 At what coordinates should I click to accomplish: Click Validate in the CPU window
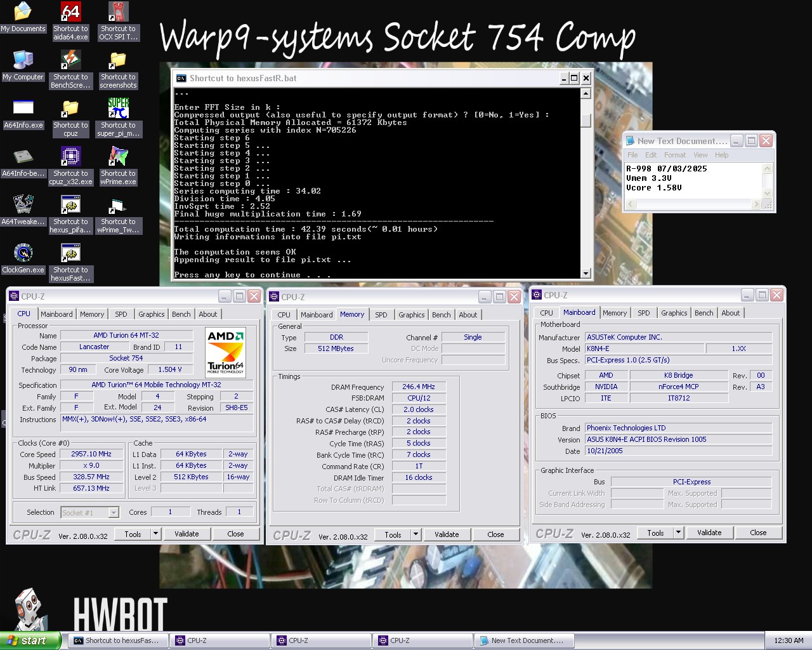tap(187, 534)
